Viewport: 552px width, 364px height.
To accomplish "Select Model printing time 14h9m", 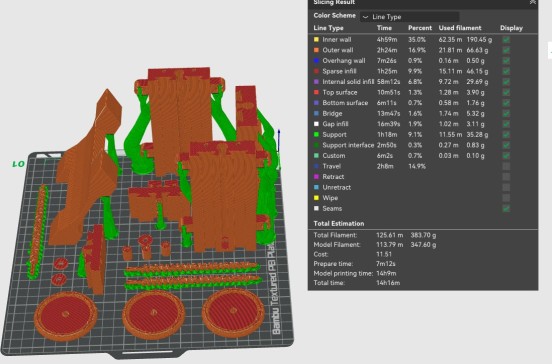I will point(386,273).
